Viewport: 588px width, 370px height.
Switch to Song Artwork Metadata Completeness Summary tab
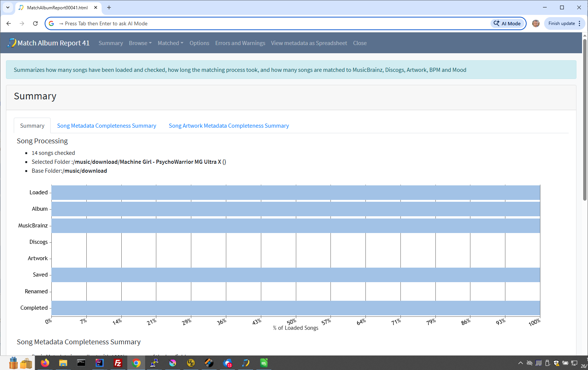pyautogui.click(x=229, y=126)
